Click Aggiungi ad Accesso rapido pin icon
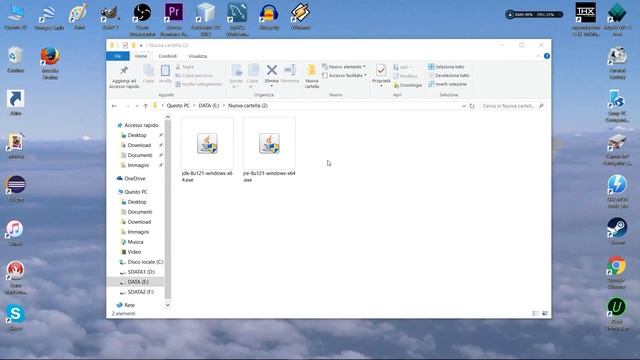 coord(124,71)
